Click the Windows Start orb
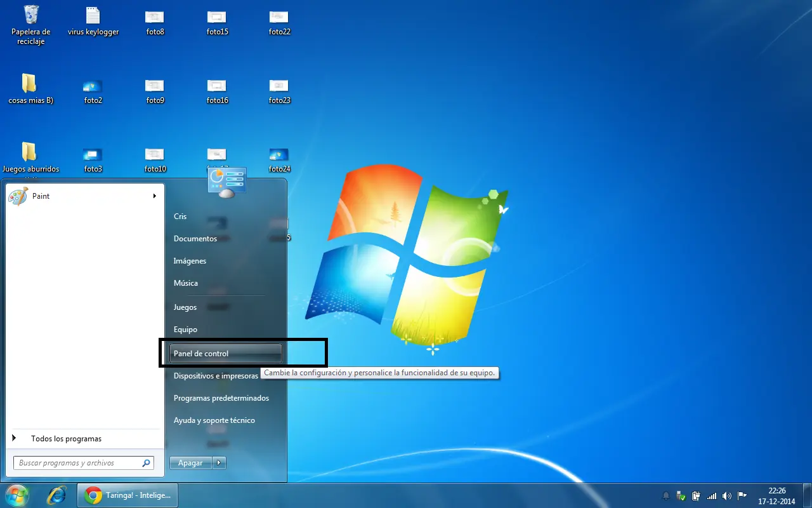Image resolution: width=812 pixels, height=508 pixels. click(x=17, y=495)
